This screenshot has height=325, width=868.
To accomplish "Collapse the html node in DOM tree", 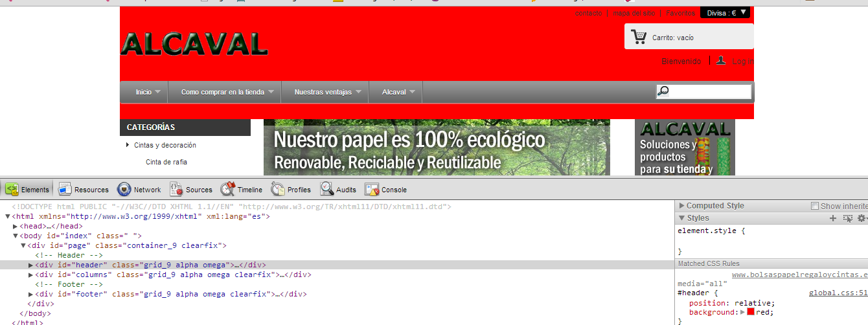I will coord(8,216).
